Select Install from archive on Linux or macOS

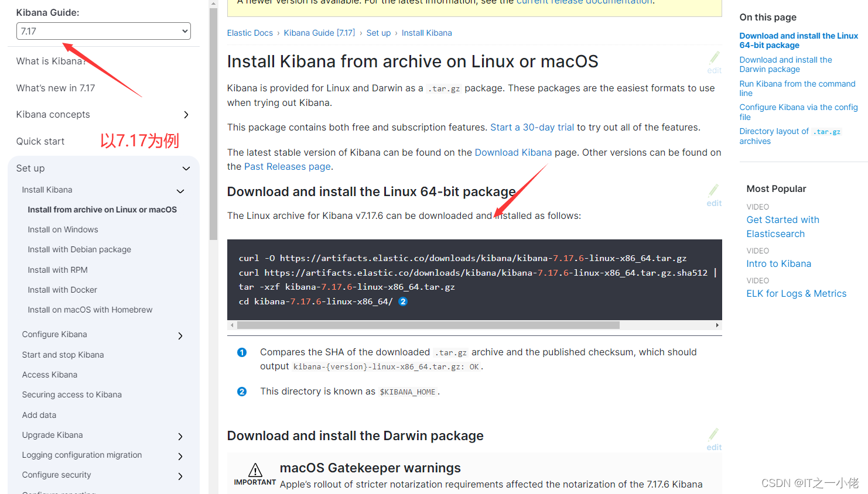tap(102, 210)
